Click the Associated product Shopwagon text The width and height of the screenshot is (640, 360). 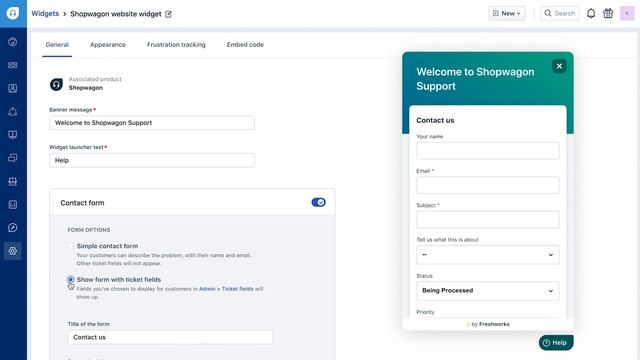click(x=95, y=83)
